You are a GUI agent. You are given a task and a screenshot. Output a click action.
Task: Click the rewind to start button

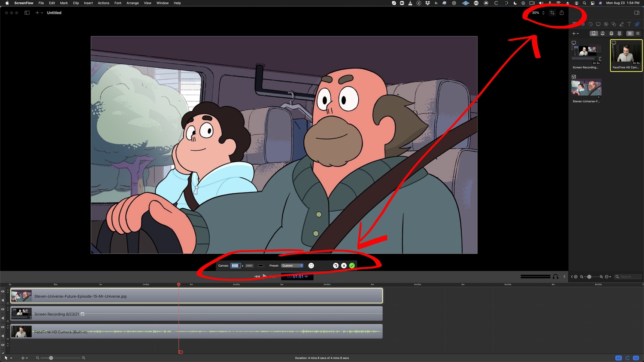[x=257, y=276]
